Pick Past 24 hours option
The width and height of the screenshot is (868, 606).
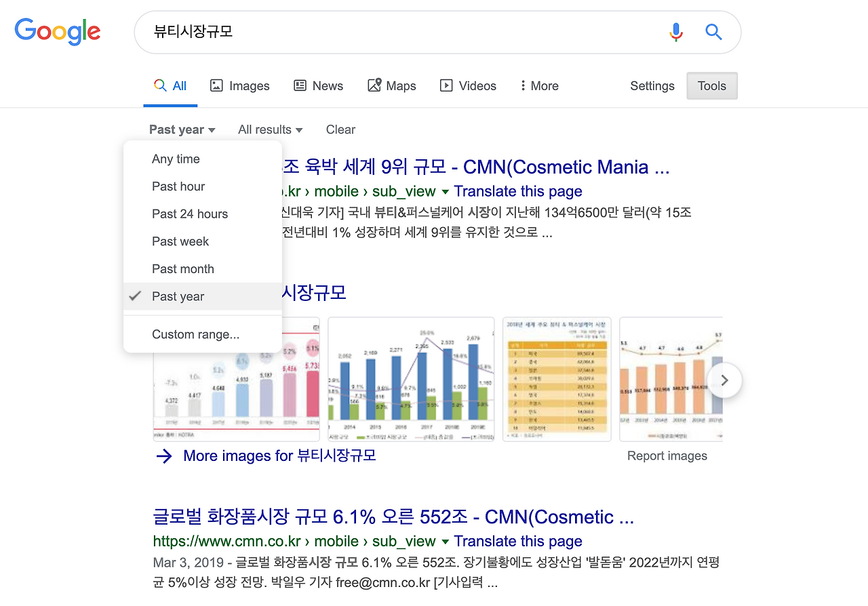[x=203, y=214]
